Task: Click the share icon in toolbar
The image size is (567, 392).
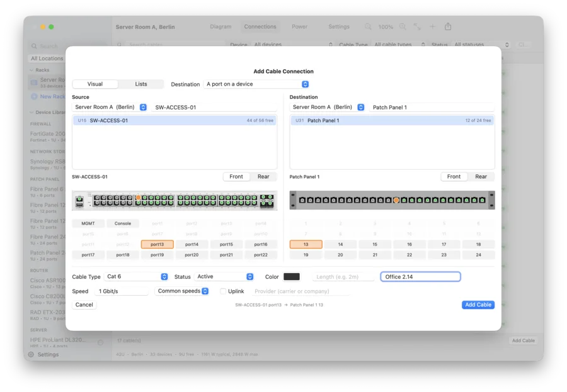Action: [448, 26]
